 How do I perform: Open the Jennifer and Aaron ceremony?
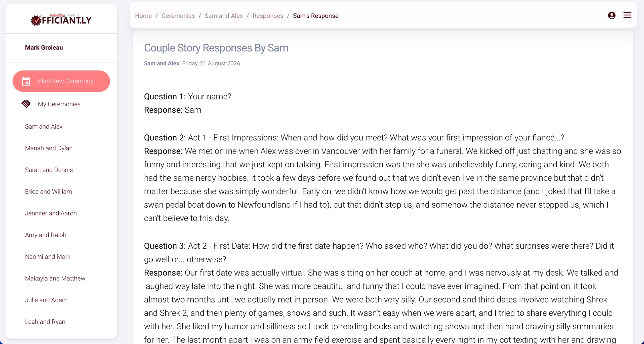pyautogui.click(x=51, y=213)
